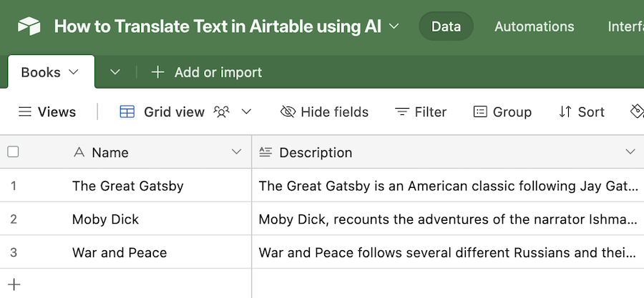Open the Name column dropdown chevron
Image resolution: width=644 pixels, height=298 pixels.
click(236, 152)
